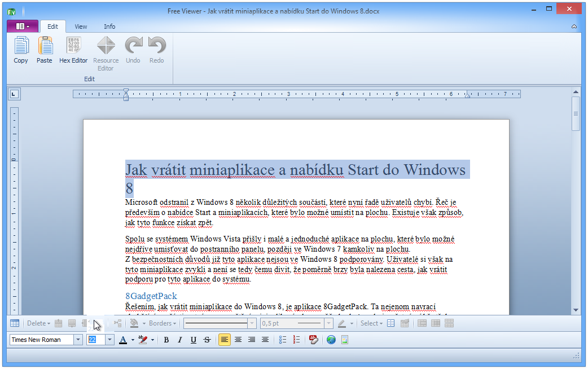Click the split cells icon
588x369 pixels.
click(118, 323)
